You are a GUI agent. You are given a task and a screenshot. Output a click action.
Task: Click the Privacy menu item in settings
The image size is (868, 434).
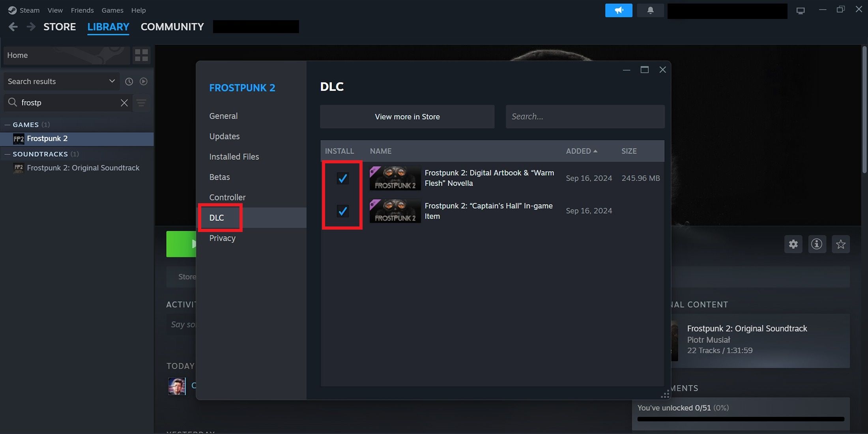(x=222, y=238)
